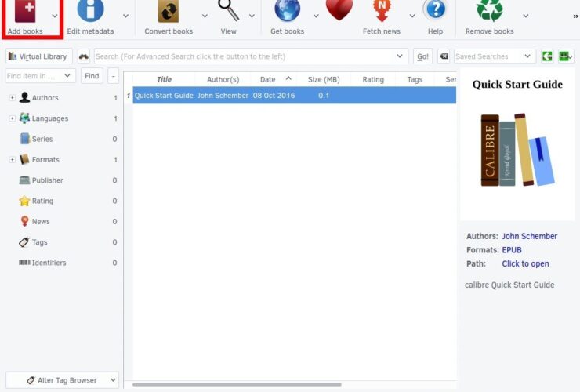The width and height of the screenshot is (580, 392).
Task: Click the Go! search button
Action: tap(422, 56)
